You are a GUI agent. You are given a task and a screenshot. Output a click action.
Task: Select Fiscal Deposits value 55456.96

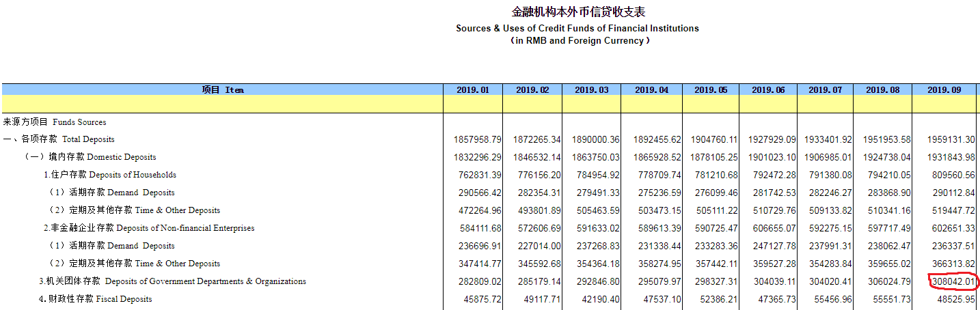click(x=832, y=299)
